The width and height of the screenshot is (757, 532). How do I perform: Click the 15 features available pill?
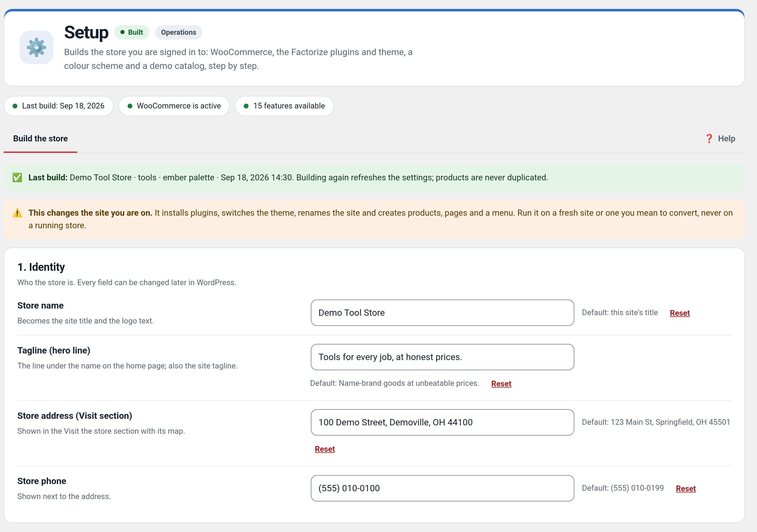284,106
